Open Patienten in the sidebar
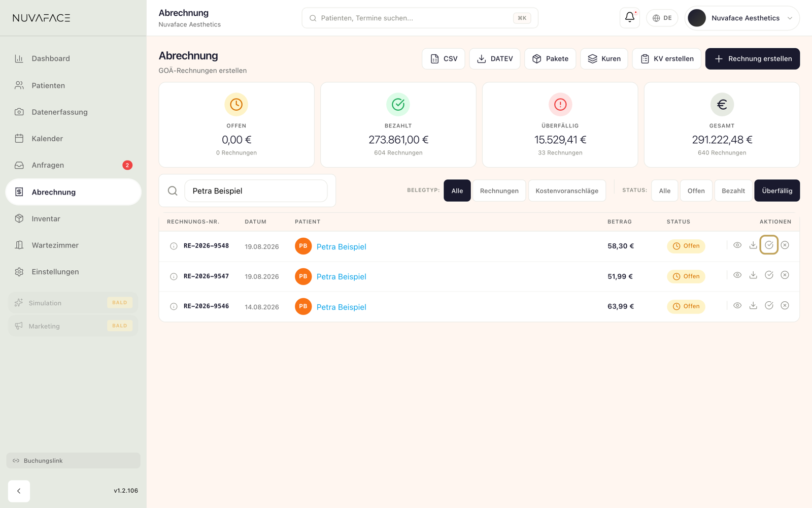This screenshot has height=508, width=812. (x=74, y=85)
